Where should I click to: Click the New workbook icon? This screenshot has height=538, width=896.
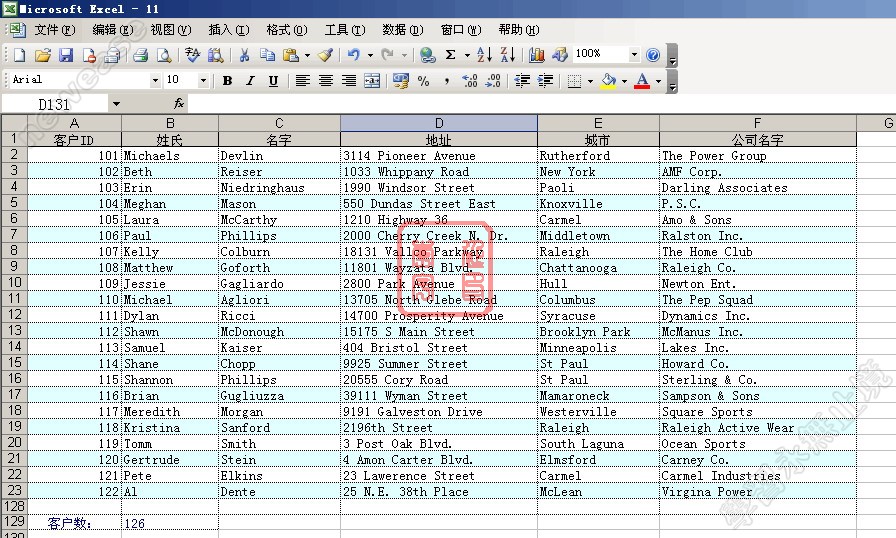(19, 55)
